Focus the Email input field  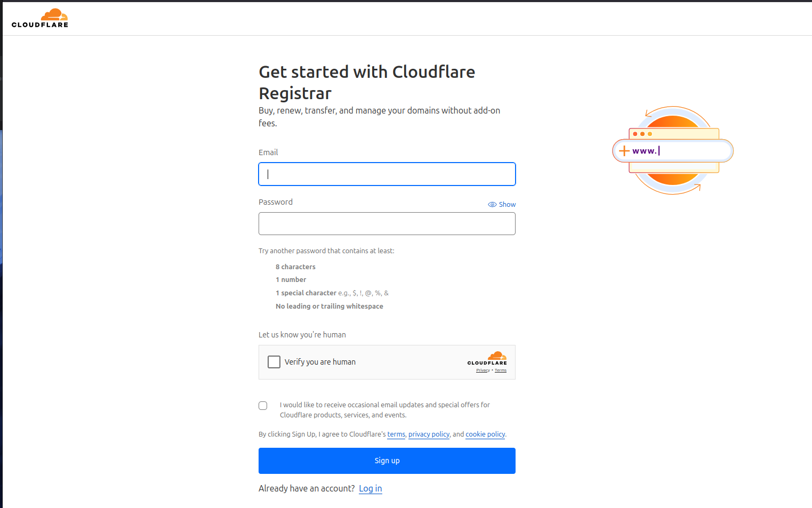387,174
